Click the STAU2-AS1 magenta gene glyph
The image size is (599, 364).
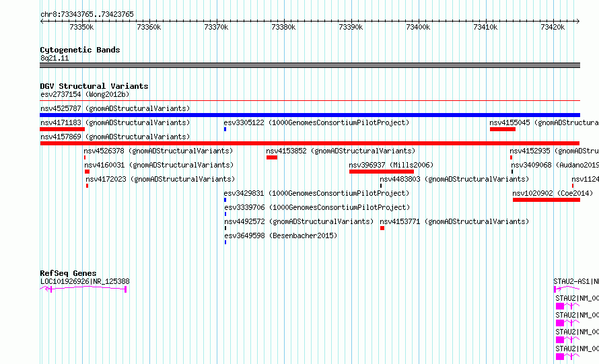point(567,289)
